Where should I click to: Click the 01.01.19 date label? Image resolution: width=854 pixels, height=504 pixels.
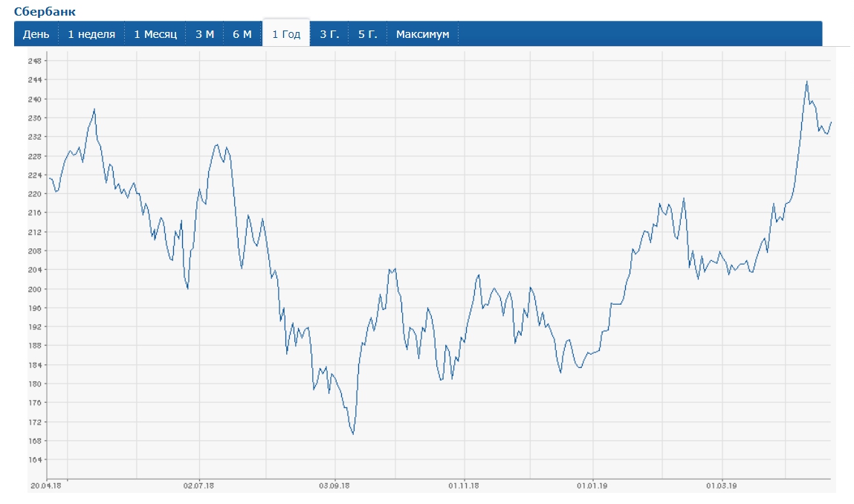592,485
